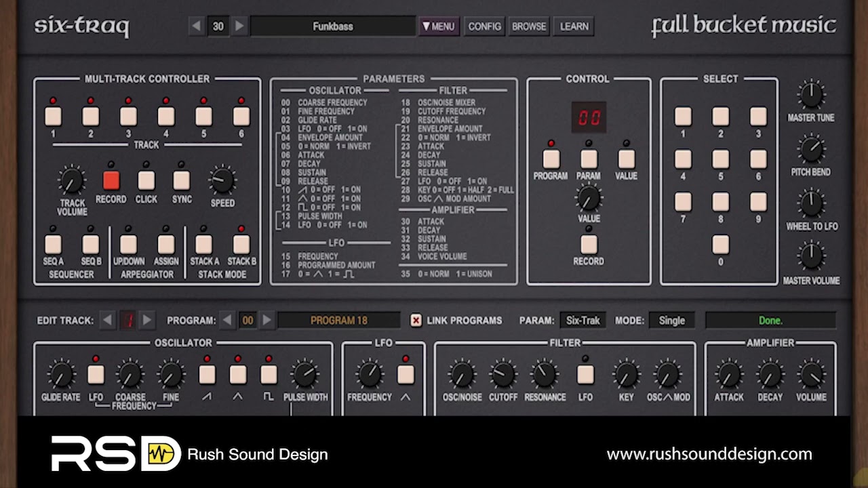This screenshot has height=488, width=868.
Task: Click the PARAM button in Control section
Action: click(589, 159)
